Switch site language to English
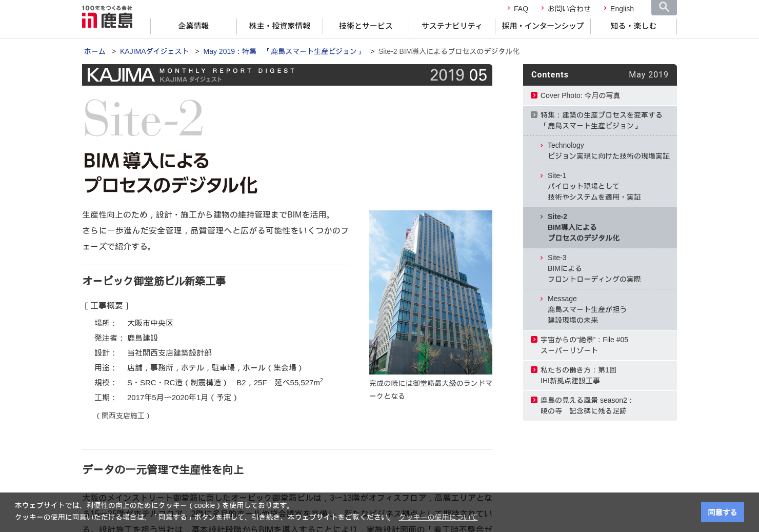The height and width of the screenshot is (532, 759). point(622,9)
